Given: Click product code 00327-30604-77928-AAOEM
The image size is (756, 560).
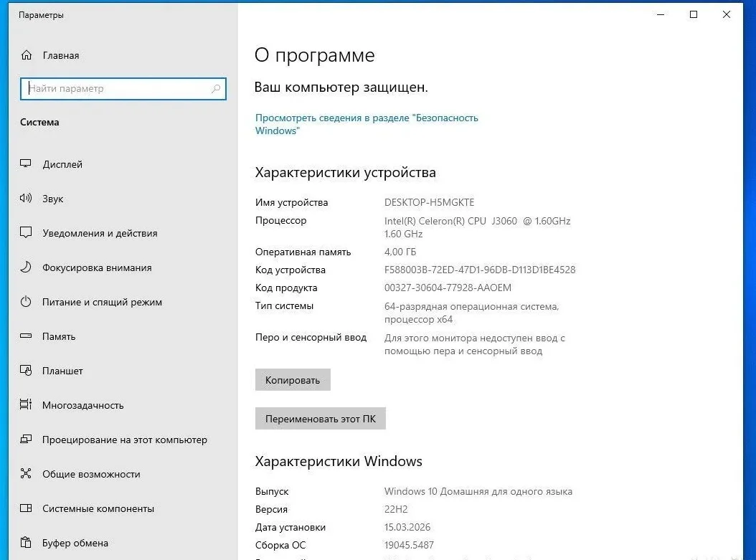Looking at the screenshot, I should click(x=448, y=288).
